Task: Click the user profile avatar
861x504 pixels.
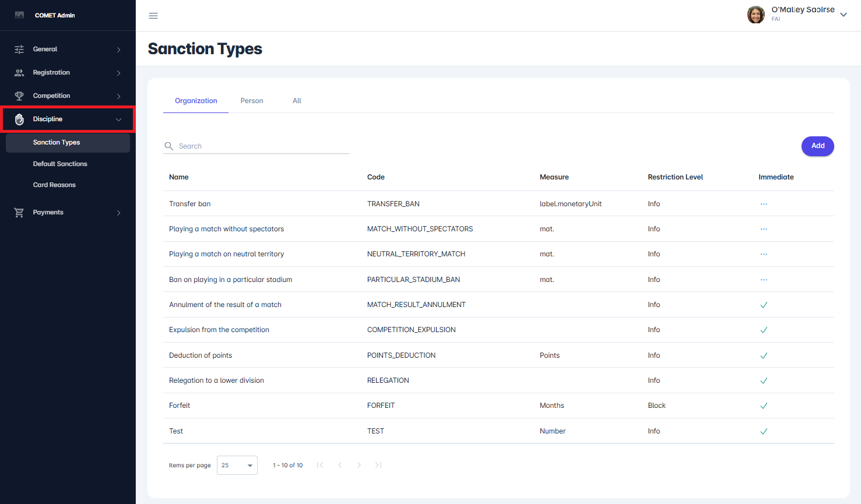Action: [x=755, y=15]
